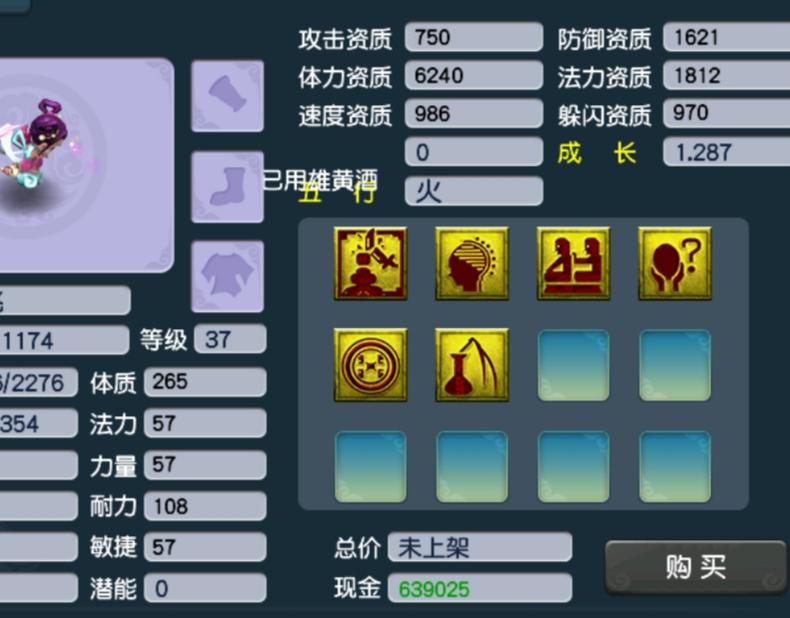Viewport: 790px width, 618px height.
Task: Click the 成长 growth value 1.287
Action: click(727, 152)
